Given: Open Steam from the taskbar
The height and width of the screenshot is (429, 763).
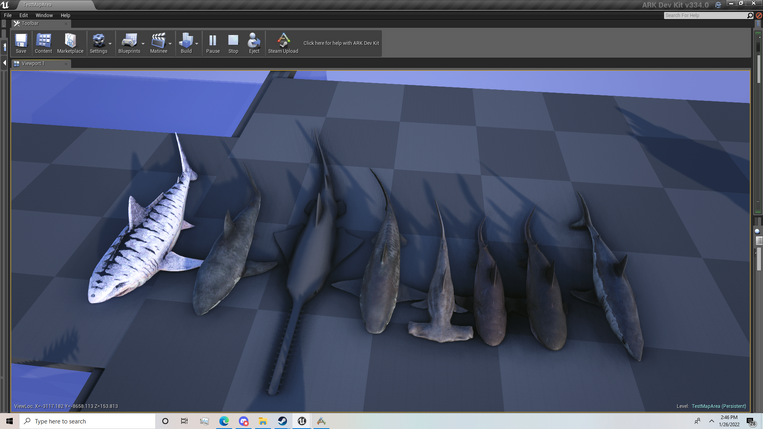Looking at the screenshot, I should click(x=282, y=421).
